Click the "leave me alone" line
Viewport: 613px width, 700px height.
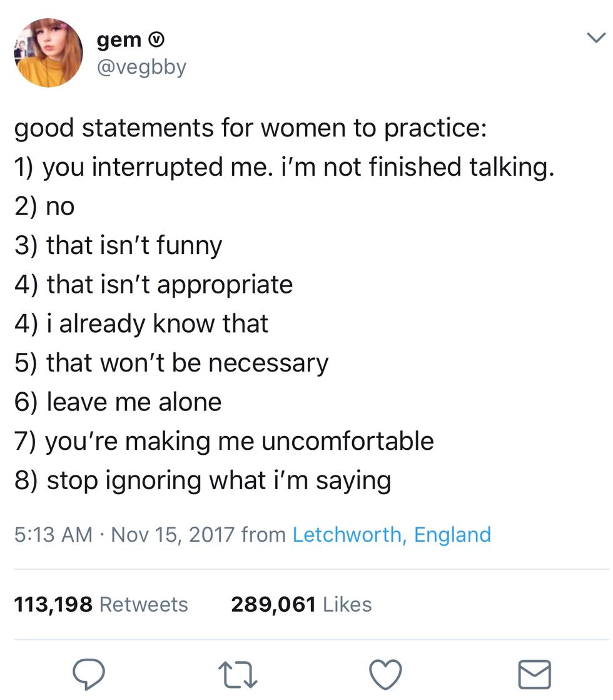[x=118, y=402]
